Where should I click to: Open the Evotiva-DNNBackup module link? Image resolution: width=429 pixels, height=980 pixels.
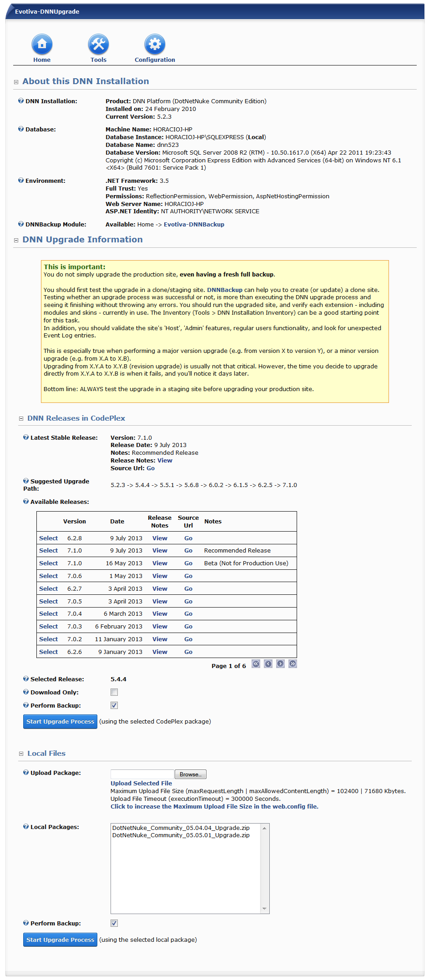[x=194, y=224]
